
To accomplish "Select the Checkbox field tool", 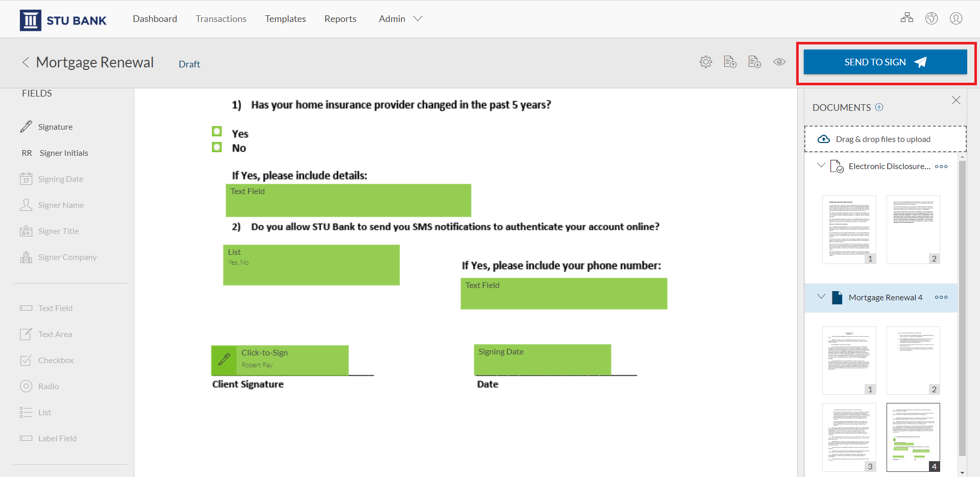I will (x=47, y=360).
